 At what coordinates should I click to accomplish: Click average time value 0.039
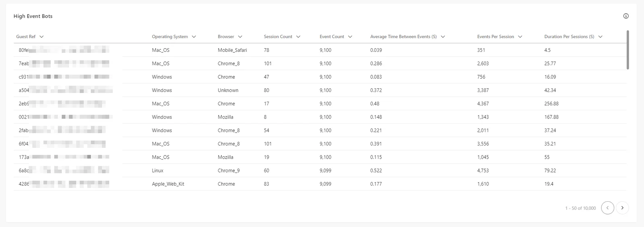376,50
